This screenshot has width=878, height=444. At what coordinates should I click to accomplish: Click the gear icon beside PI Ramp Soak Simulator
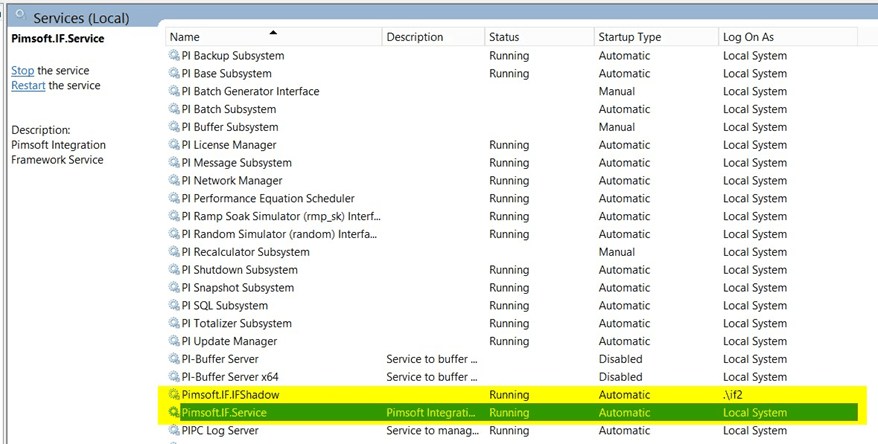tap(174, 216)
